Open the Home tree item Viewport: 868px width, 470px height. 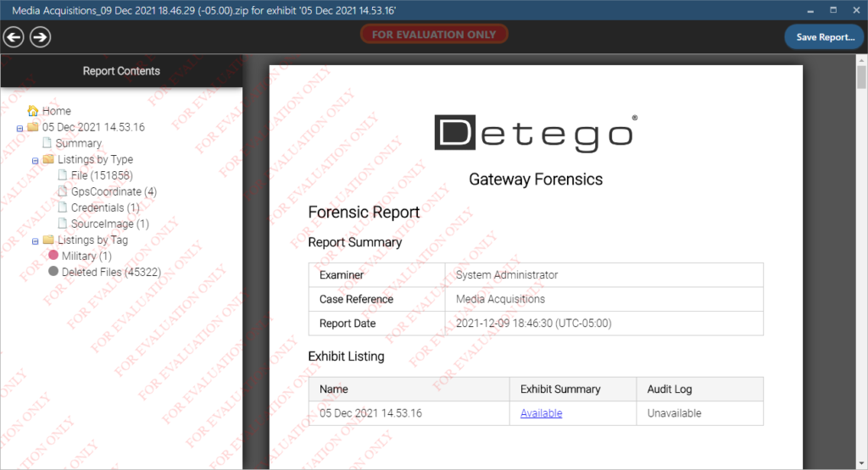tap(57, 111)
